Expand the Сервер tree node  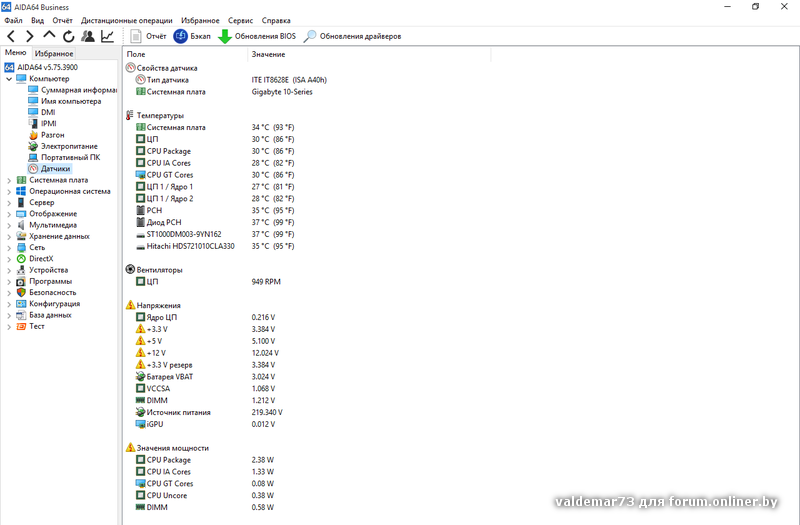tap(9, 203)
